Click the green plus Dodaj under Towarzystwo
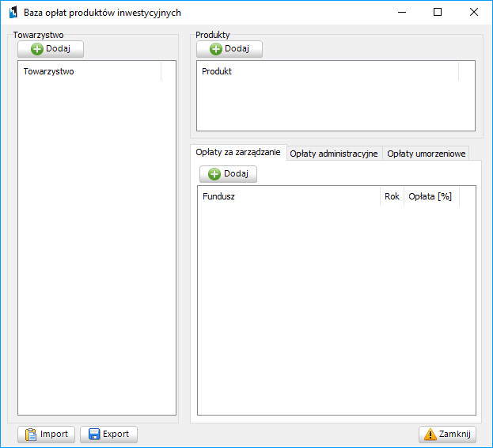 coord(51,49)
